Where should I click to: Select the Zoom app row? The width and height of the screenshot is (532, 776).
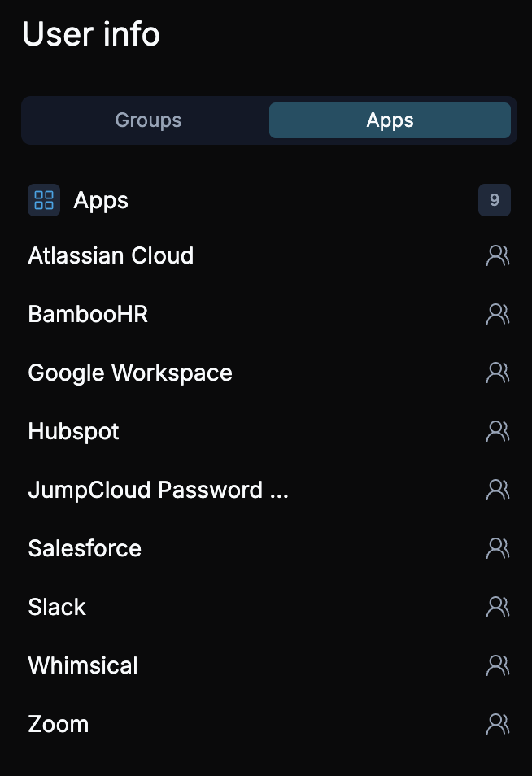pyautogui.click(x=58, y=724)
